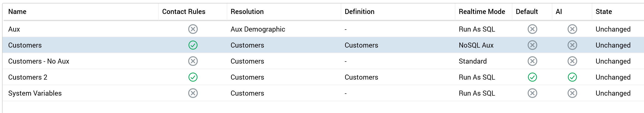Viewport: 644px width, 113px height.
Task: Click the Aux Demographic resolution cell
Action: click(258, 29)
